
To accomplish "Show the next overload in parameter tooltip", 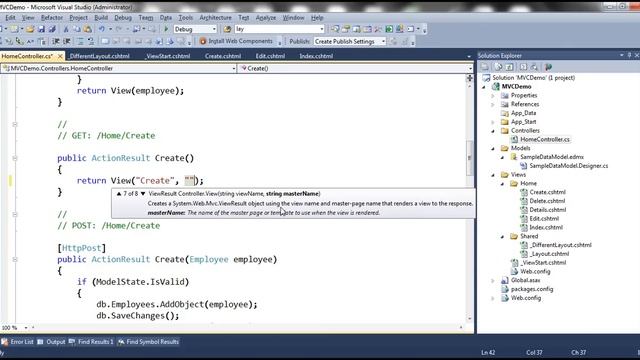I will 143,193.
